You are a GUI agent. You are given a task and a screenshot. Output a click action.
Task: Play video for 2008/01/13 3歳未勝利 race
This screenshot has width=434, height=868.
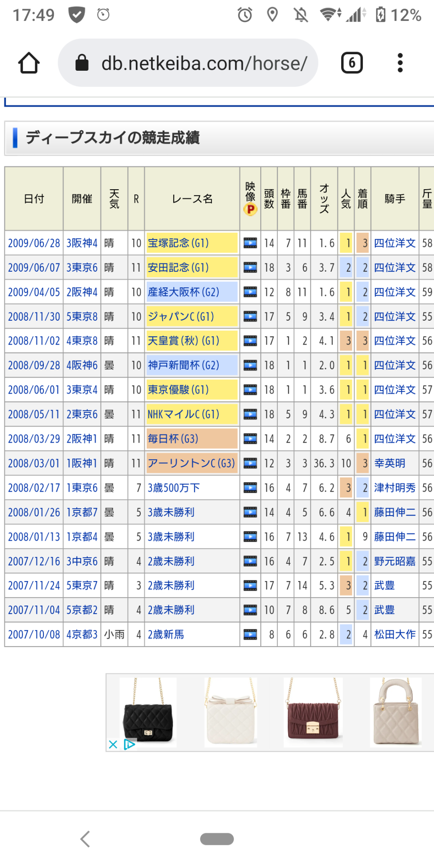click(x=250, y=537)
